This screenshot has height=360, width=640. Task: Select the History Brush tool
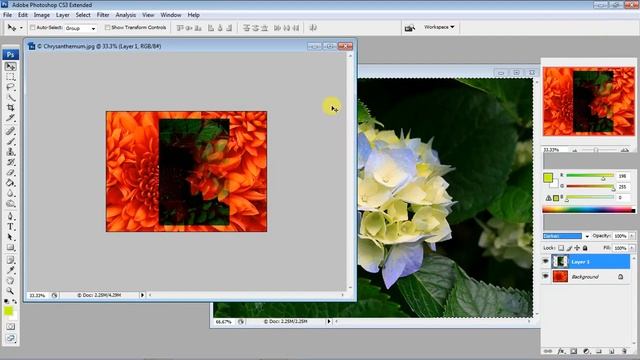pos(11,162)
